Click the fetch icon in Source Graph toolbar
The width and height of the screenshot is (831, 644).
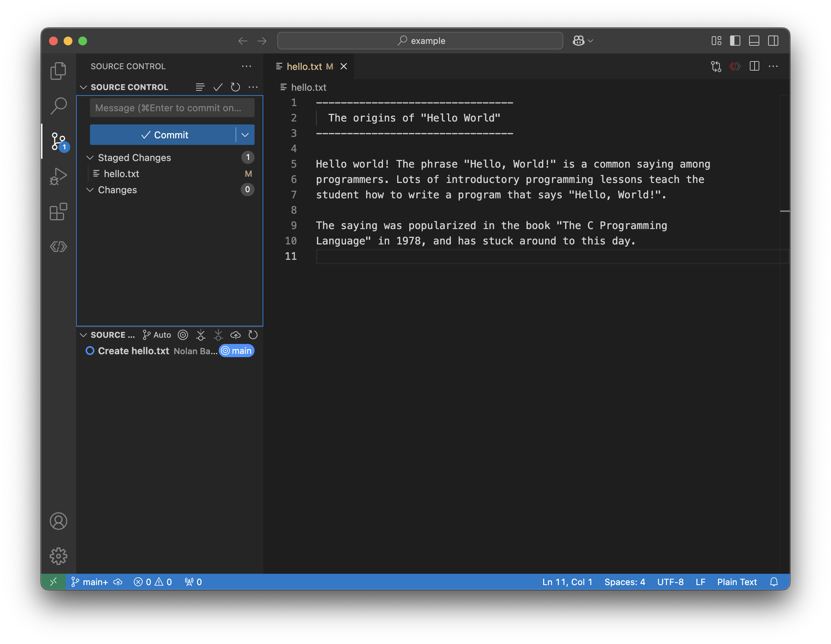pos(200,335)
